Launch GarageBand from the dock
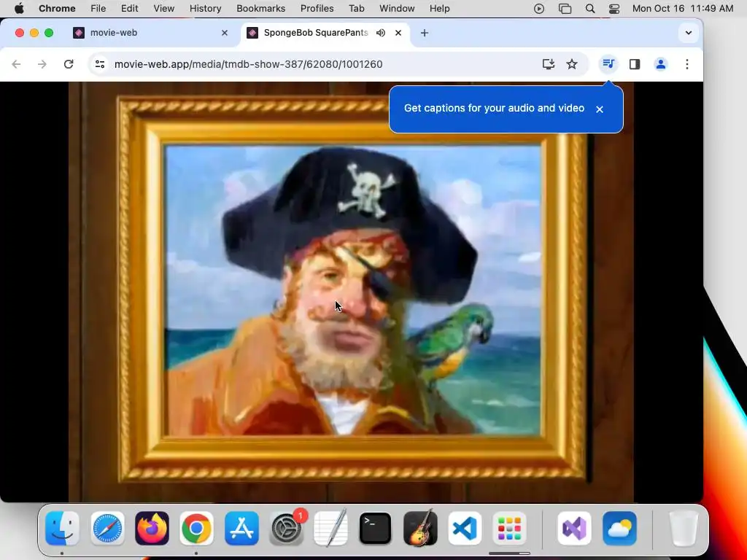The image size is (747, 560). point(420,528)
